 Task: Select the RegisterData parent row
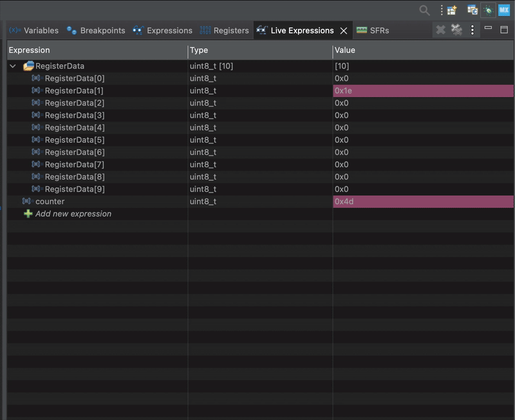click(x=260, y=66)
